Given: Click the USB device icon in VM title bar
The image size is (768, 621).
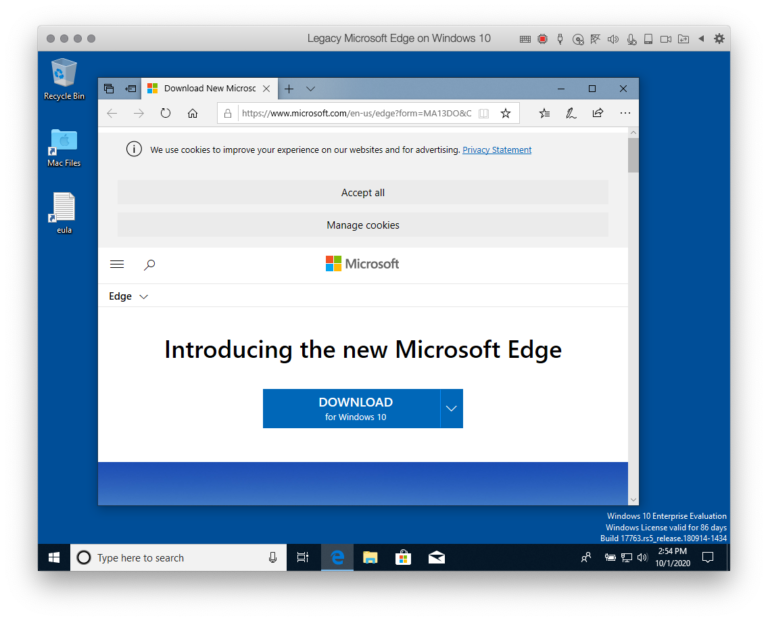Looking at the screenshot, I should 560,39.
